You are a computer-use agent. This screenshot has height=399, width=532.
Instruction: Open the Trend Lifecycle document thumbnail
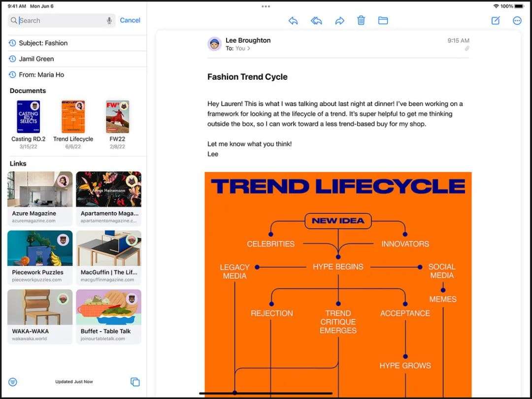pyautogui.click(x=73, y=117)
